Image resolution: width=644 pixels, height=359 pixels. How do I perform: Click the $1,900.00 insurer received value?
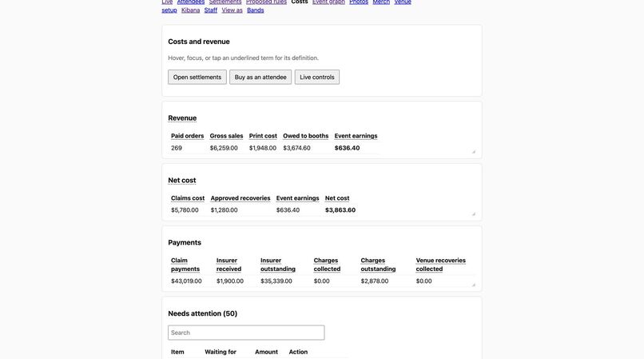coord(230,281)
